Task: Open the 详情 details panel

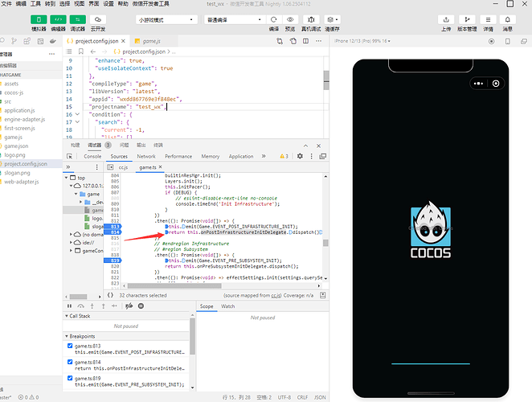Action: 489,19
